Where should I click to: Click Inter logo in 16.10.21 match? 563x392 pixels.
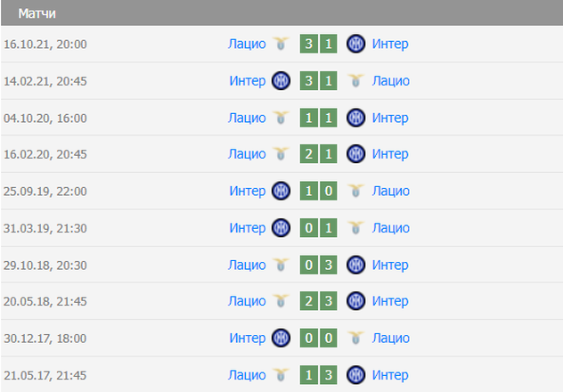click(x=356, y=44)
